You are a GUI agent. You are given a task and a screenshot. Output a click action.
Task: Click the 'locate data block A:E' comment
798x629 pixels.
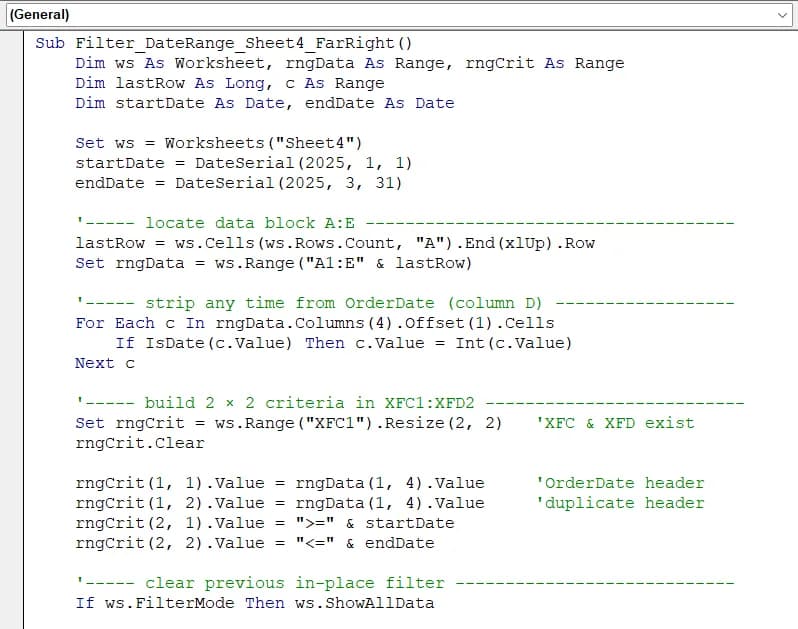point(405,223)
